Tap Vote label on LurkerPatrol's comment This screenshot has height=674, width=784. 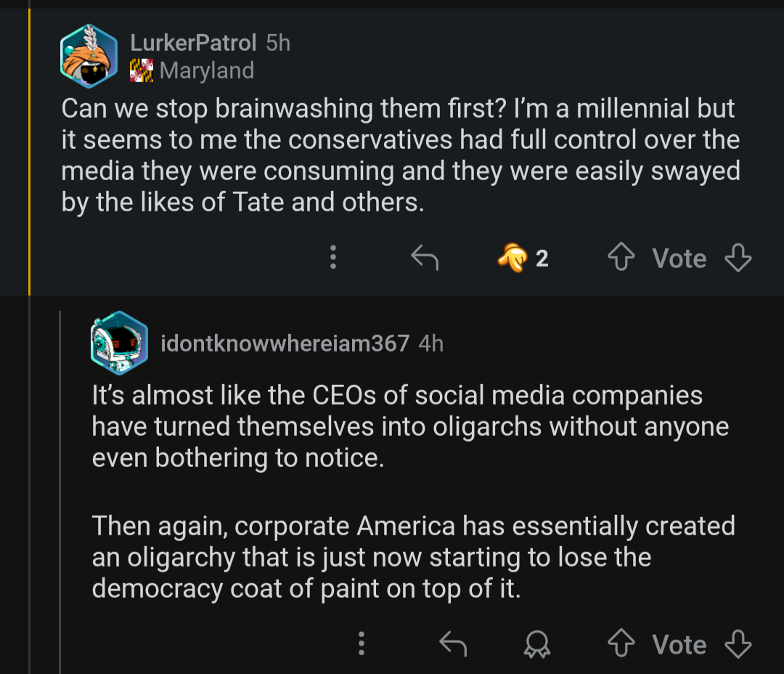[679, 258]
